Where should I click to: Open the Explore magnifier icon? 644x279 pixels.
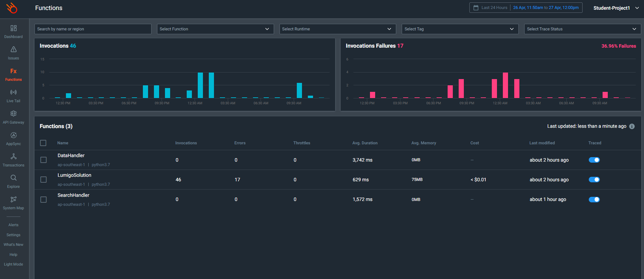pos(13,178)
